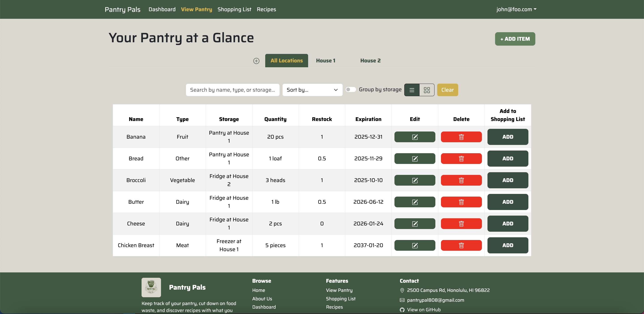The width and height of the screenshot is (644, 314).
Task: Select the House 2 tab
Action: [x=370, y=61]
